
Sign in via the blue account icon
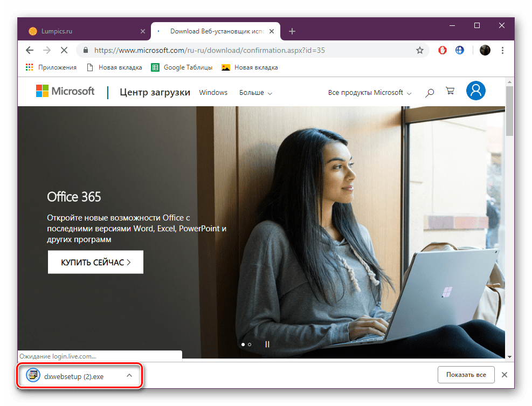pyautogui.click(x=476, y=91)
